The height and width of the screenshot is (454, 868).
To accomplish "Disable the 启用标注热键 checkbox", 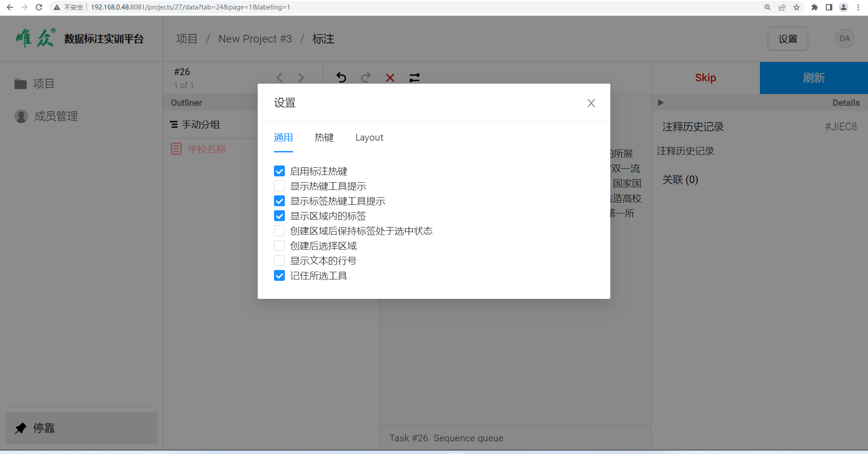I will [x=279, y=171].
